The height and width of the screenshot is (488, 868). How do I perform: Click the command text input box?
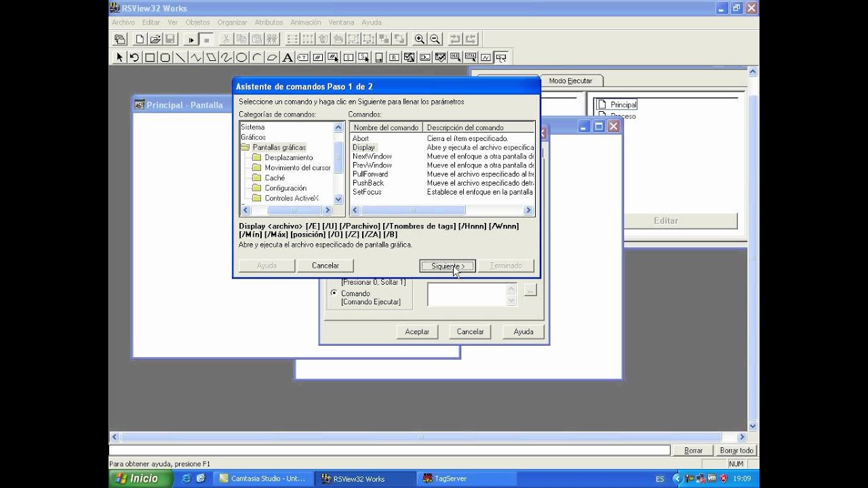467,294
